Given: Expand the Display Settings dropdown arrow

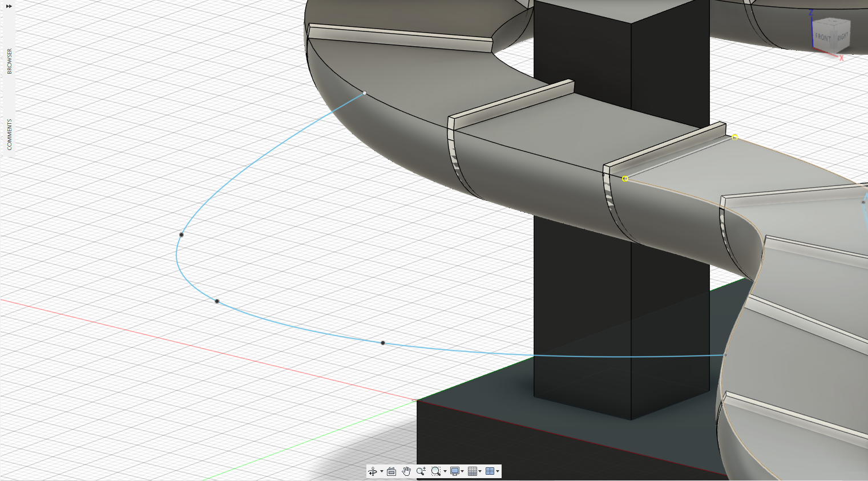Looking at the screenshot, I should [462, 471].
